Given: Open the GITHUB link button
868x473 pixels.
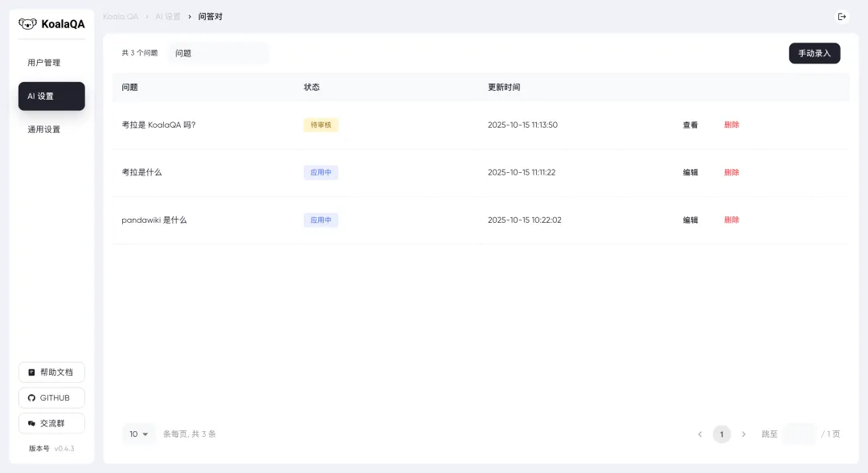Looking at the screenshot, I should pos(51,398).
